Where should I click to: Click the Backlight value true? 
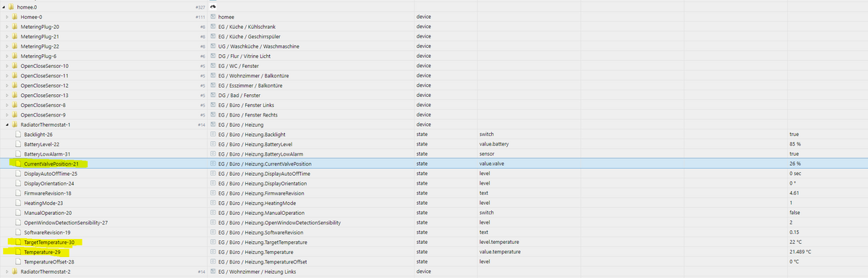click(x=794, y=135)
